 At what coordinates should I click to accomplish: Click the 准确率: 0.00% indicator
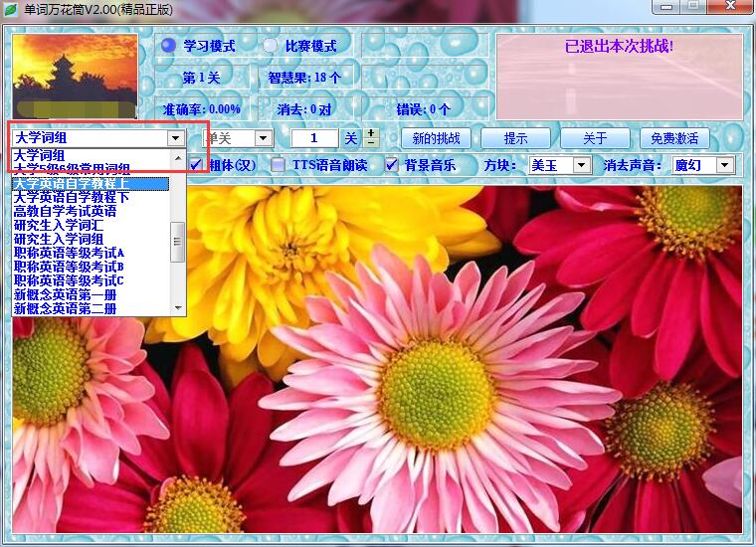click(201, 109)
